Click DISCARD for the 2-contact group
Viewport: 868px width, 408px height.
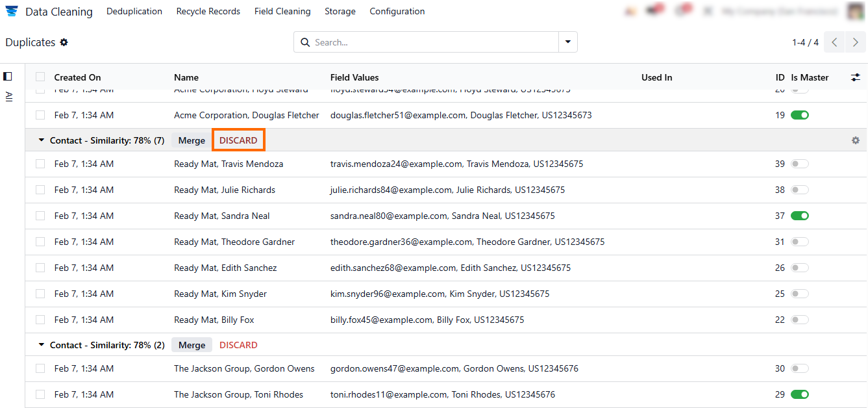[238, 345]
